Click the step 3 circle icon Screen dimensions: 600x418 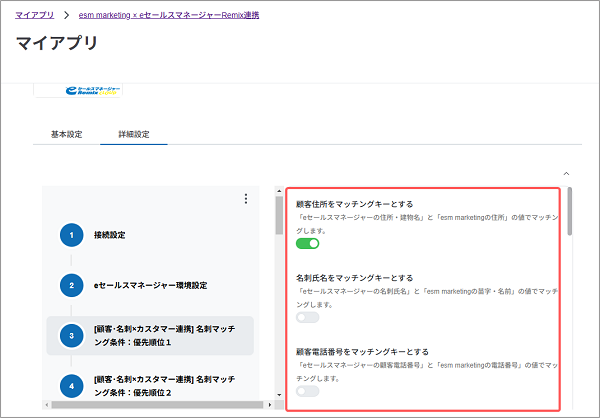(x=71, y=336)
